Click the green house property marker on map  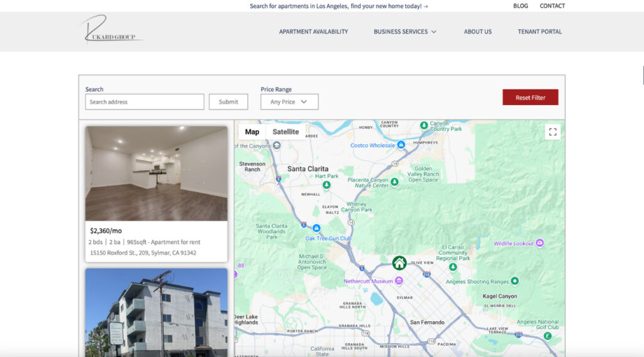coord(399,263)
